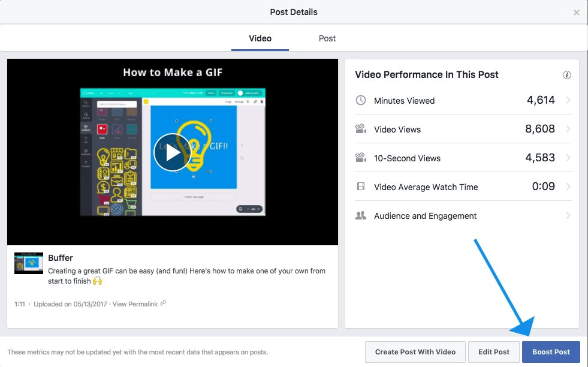Close the Post Details dialog

coord(577,12)
